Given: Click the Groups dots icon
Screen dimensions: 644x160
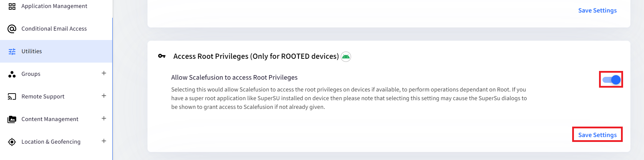Looking at the screenshot, I should point(12,74).
